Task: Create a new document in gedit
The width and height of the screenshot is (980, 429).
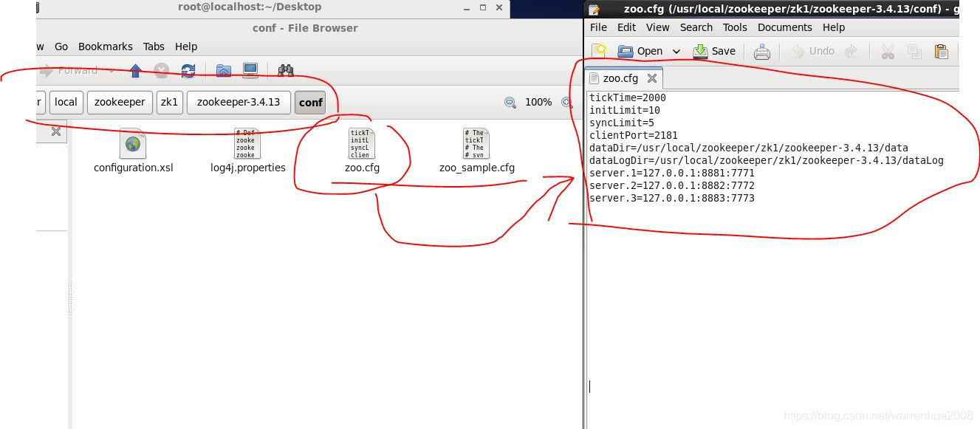Action: point(600,51)
